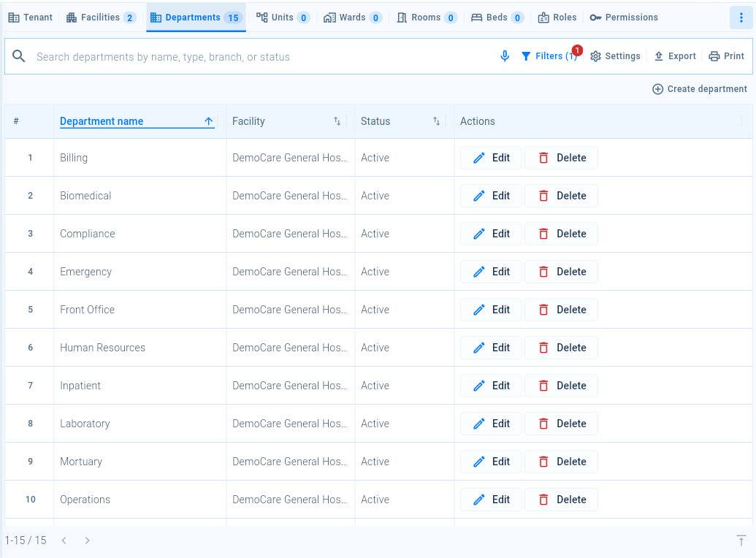Edit the Compliance department
Viewport: 756px width, 558px height.
[x=491, y=234]
